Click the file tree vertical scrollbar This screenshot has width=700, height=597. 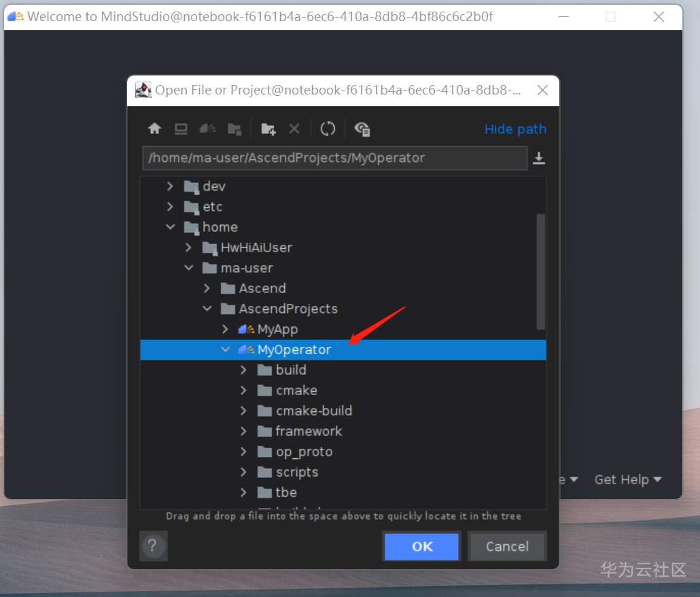(540, 272)
